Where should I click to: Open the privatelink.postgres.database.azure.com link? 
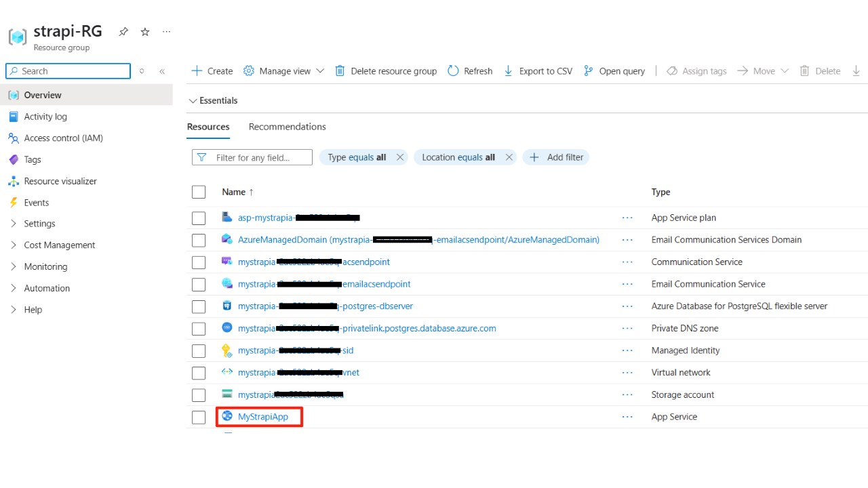pos(367,329)
